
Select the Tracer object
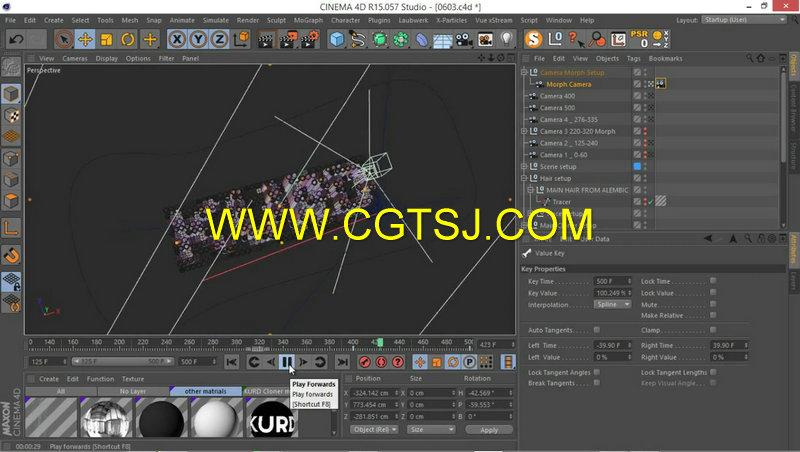coord(561,202)
